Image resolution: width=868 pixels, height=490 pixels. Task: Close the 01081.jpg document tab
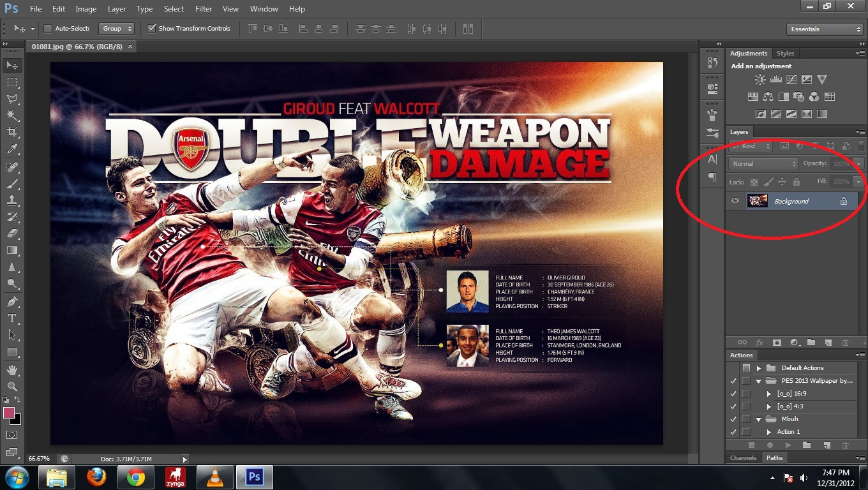[x=130, y=47]
